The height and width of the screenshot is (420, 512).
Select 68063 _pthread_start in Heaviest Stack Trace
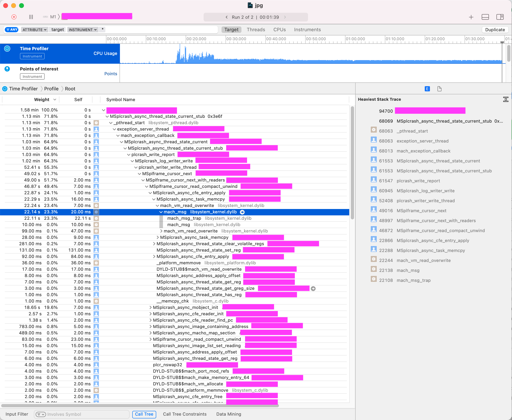pos(403,131)
